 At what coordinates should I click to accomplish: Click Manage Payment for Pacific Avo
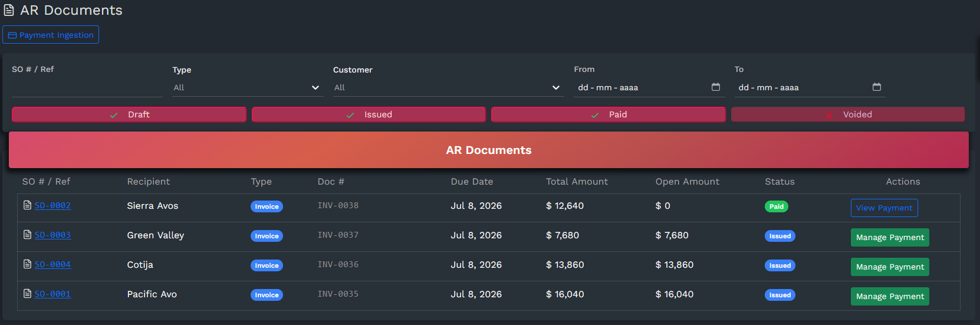pyautogui.click(x=890, y=296)
